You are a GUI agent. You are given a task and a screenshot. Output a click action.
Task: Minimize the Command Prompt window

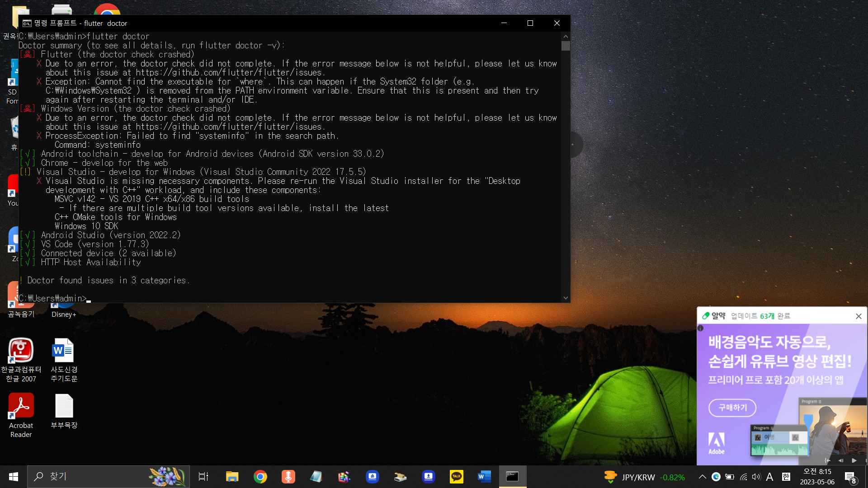[x=504, y=23]
